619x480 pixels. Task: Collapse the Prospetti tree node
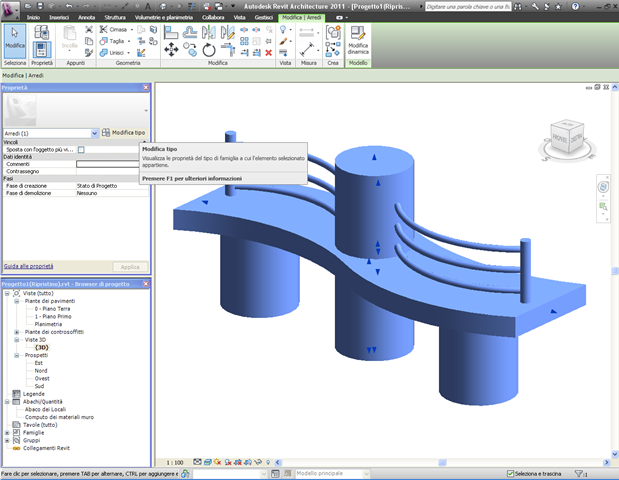[x=17, y=355]
